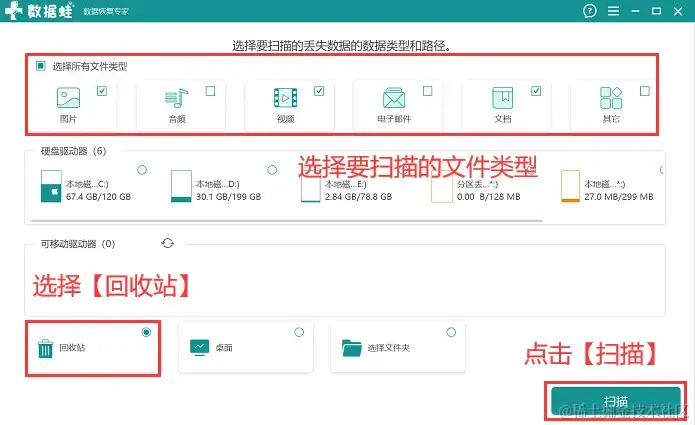Click the recycle bin trash icon

(45, 348)
